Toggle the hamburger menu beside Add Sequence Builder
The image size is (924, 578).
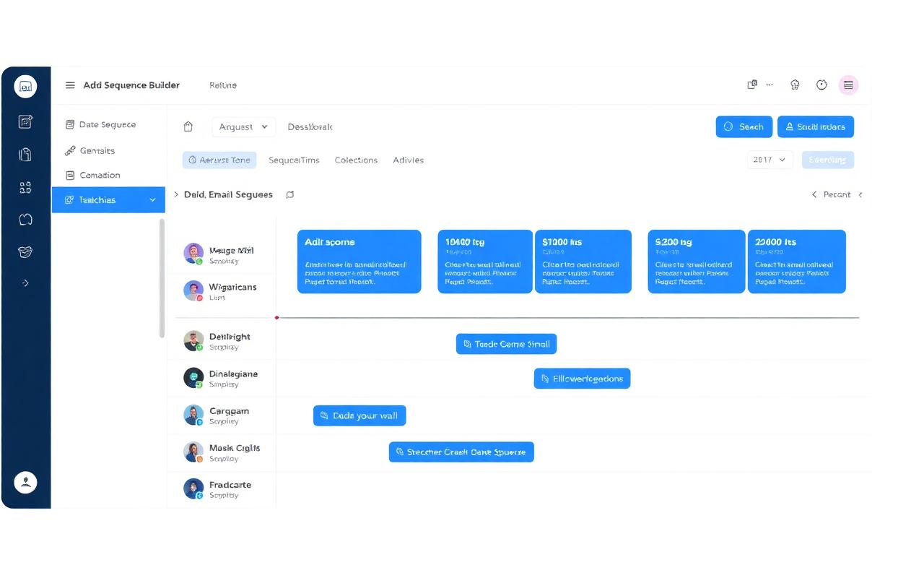point(70,85)
